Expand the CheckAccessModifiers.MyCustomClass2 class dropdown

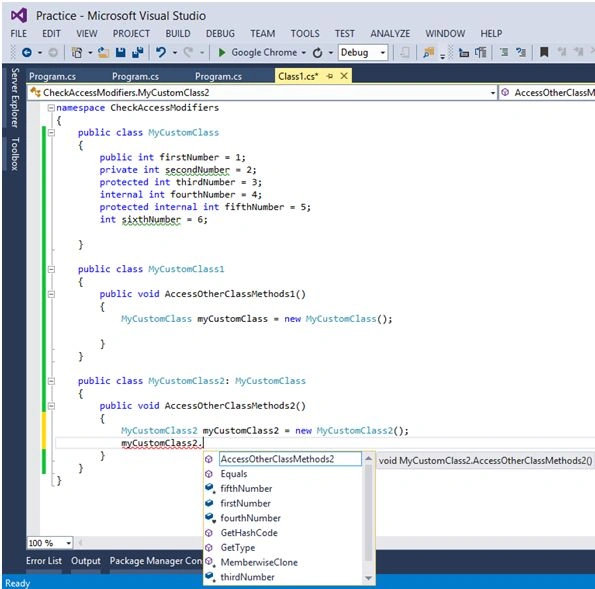tap(493, 93)
